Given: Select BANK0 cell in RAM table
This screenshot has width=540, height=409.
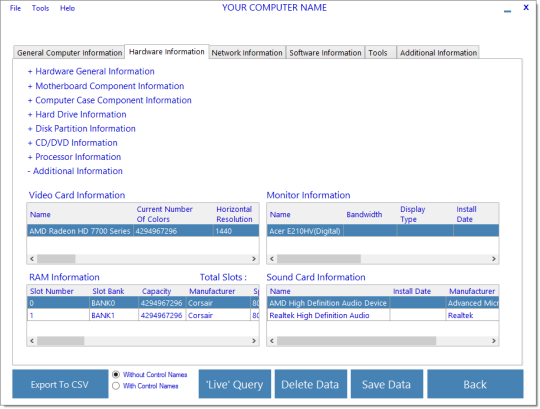Looking at the screenshot, I should [114, 303].
